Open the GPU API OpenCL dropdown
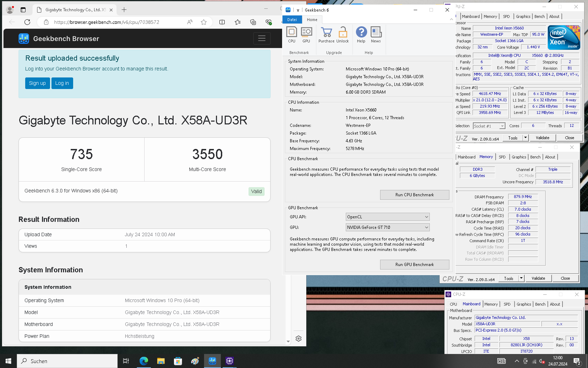 pos(387,217)
